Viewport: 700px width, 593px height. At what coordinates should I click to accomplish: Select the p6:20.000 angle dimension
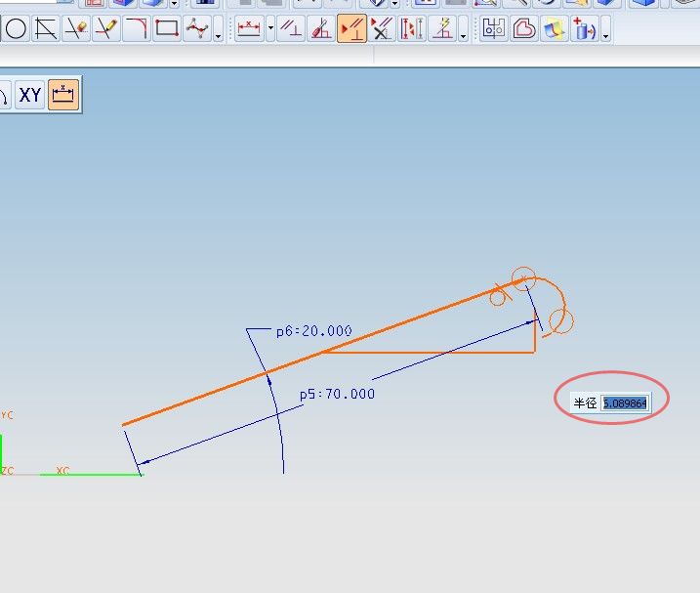pyautogui.click(x=313, y=331)
